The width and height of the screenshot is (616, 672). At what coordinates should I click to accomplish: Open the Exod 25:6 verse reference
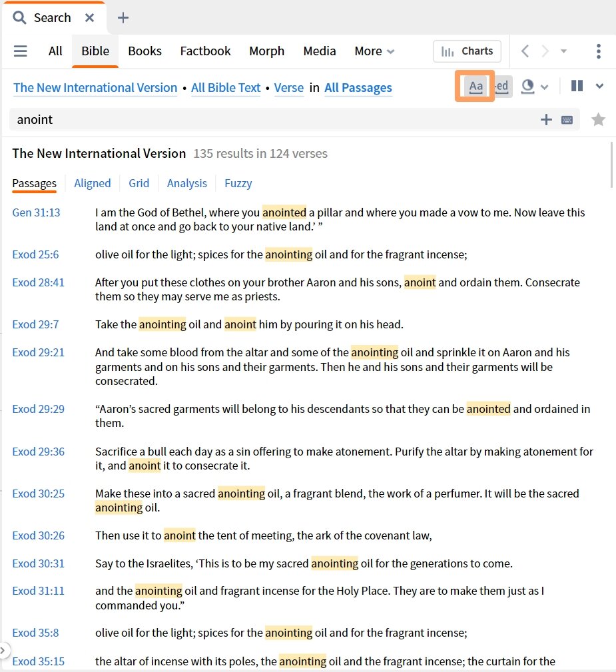(x=35, y=254)
